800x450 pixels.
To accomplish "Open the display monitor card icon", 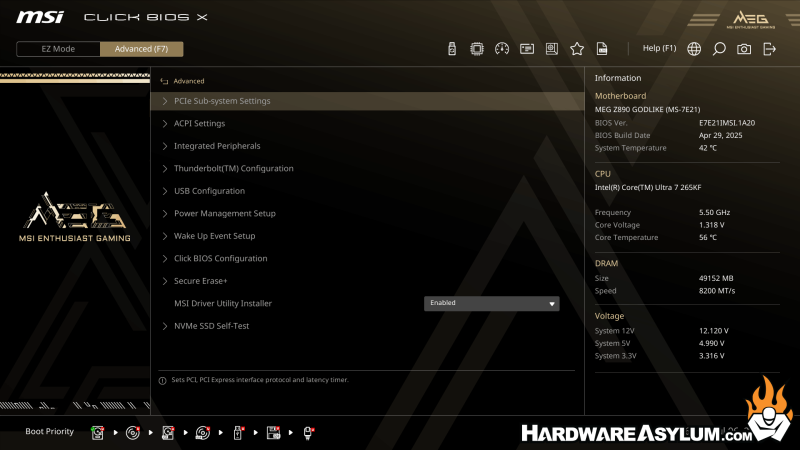I will click(x=527, y=48).
